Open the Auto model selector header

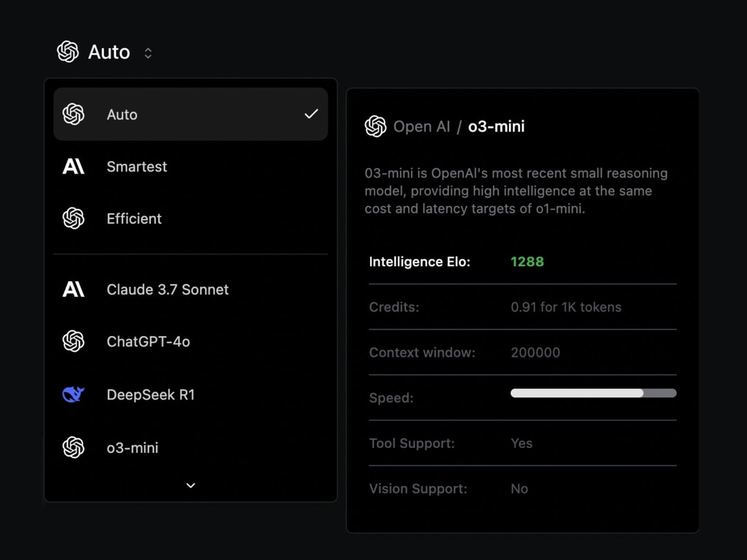pos(109,53)
